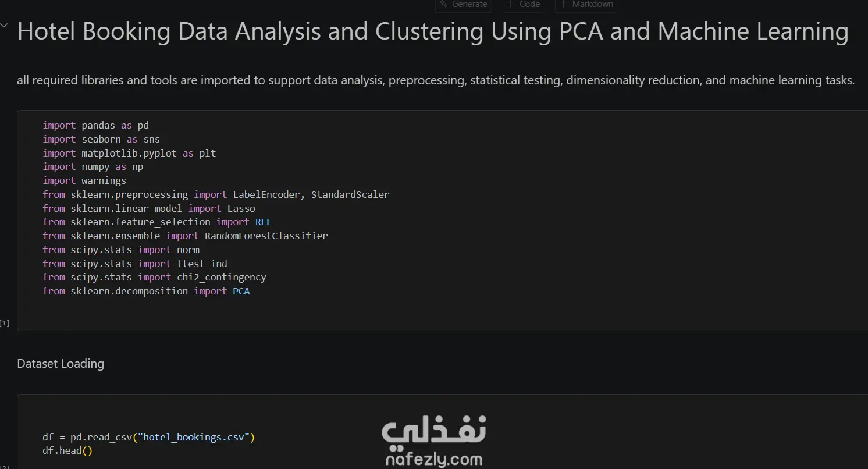Click the LabelEncoder, StandardScaler import line

(x=216, y=194)
